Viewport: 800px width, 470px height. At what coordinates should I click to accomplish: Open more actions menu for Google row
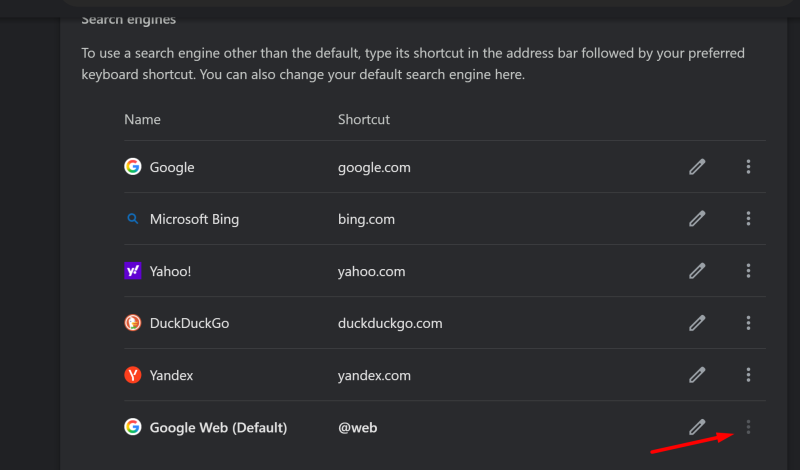pos(748,167)
